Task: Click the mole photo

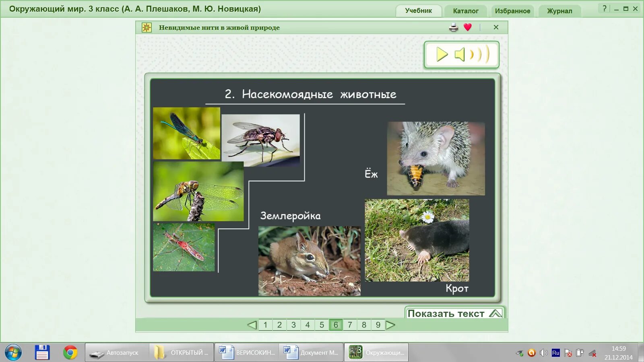Action: (417, 240)
